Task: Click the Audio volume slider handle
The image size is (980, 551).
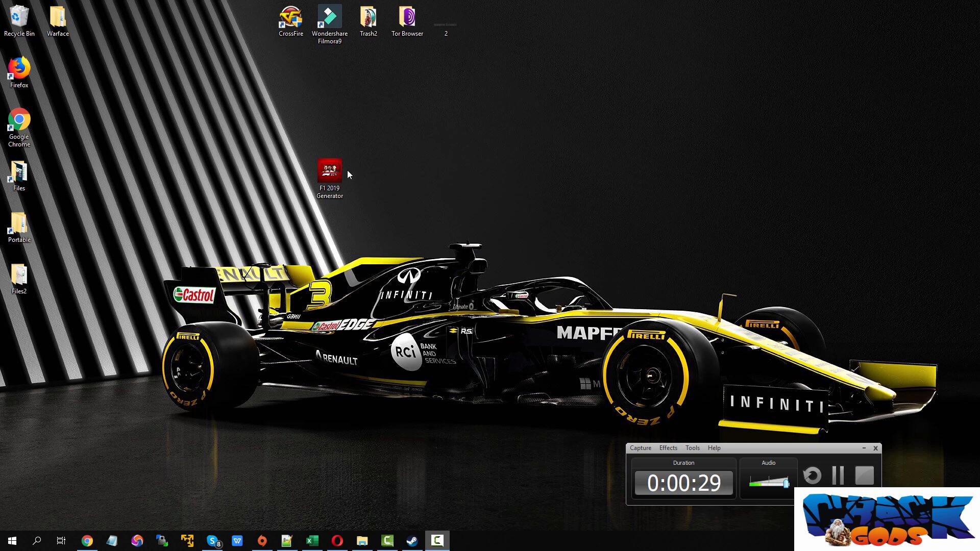Action: coord(786,483)
